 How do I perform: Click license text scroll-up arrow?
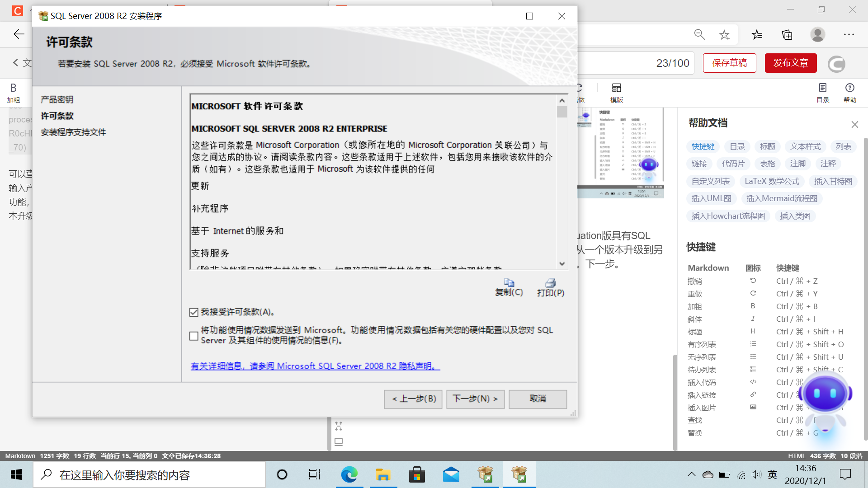562,100
